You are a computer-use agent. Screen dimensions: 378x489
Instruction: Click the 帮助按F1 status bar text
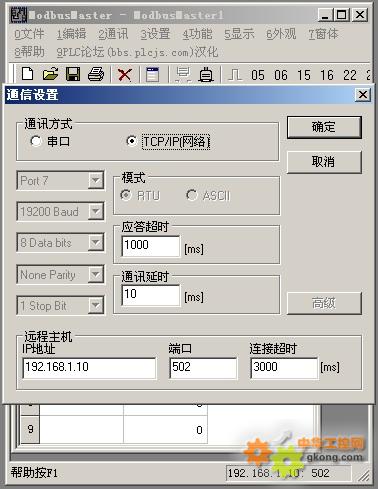34,473
